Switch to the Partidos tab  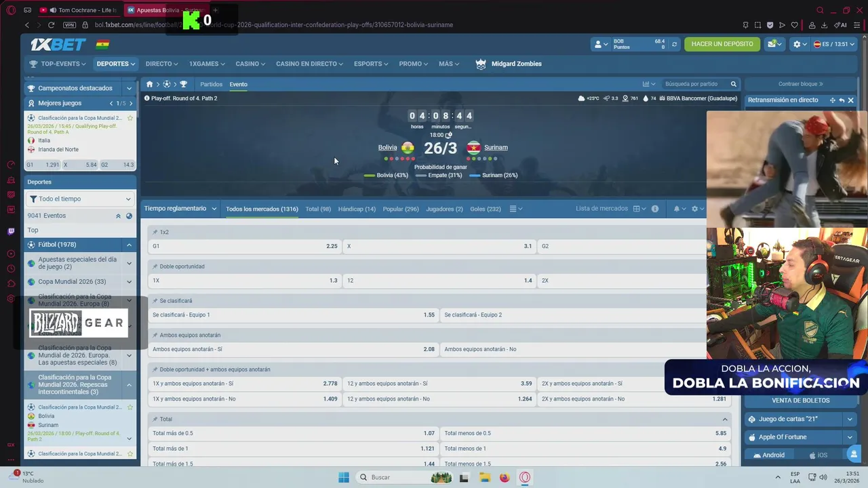[x=211, y=84]
